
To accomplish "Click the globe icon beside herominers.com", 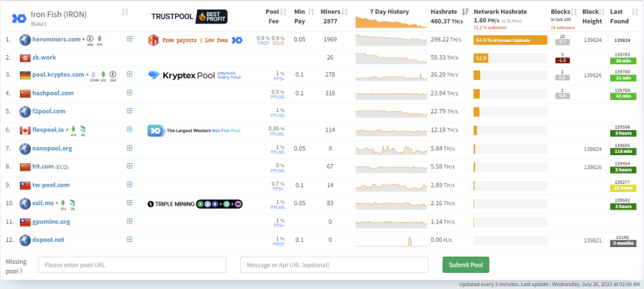I will 25,40.
